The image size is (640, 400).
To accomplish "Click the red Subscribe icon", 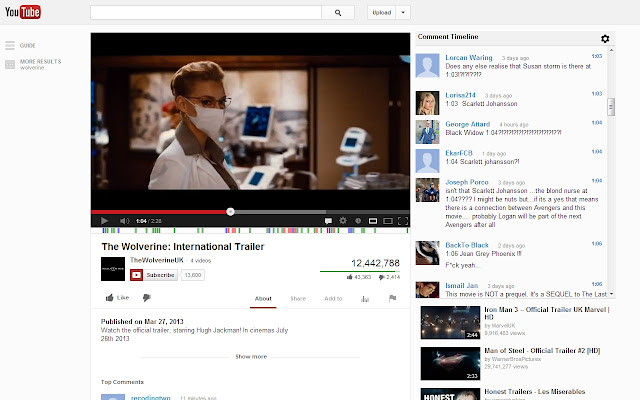I will pos(136,275).
